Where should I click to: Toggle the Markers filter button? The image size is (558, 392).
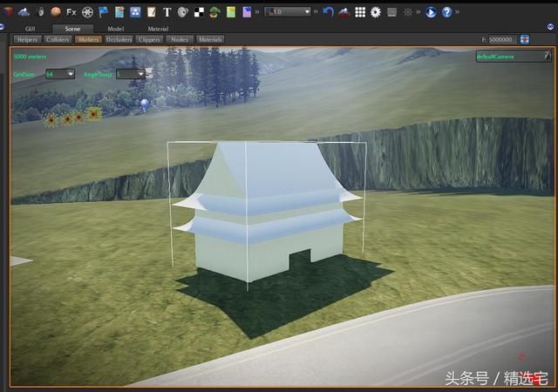(87, 39)
